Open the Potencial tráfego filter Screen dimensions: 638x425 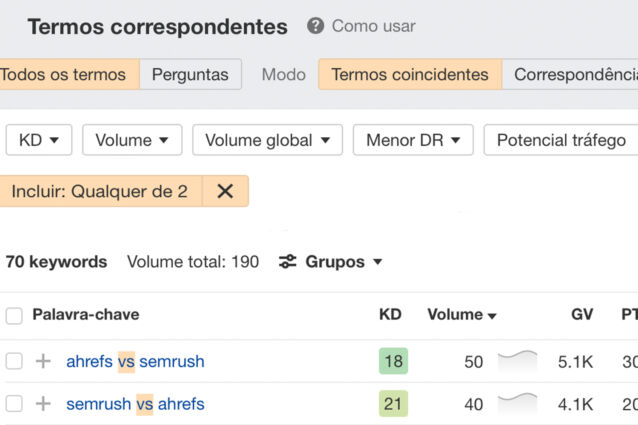click(561, 140)
